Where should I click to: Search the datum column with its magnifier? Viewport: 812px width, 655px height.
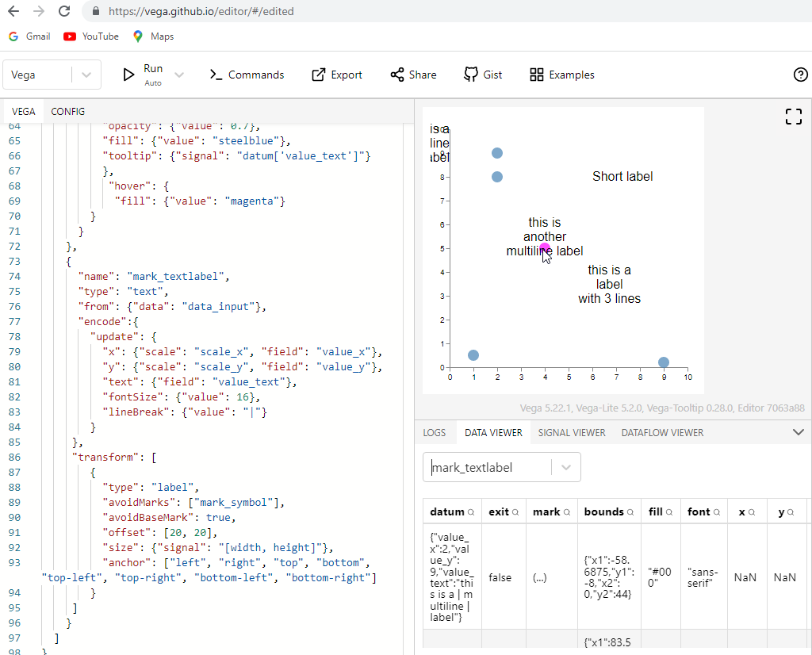[471, 511]
